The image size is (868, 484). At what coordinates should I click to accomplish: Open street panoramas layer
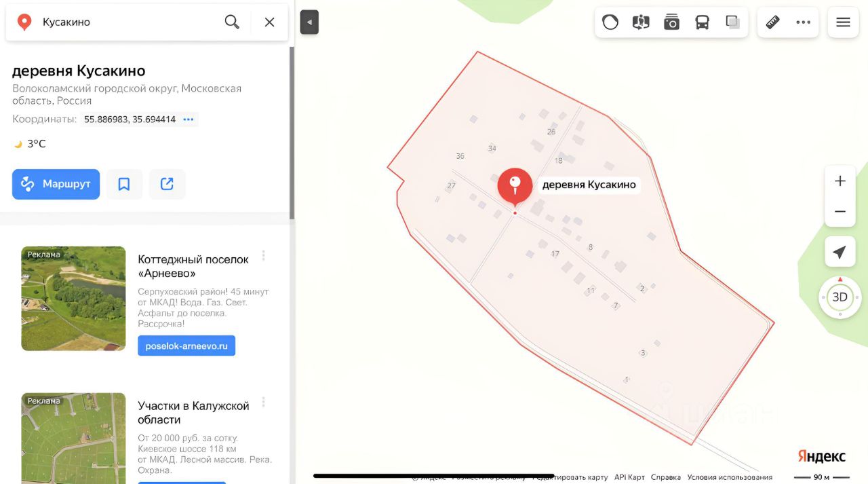641,22
